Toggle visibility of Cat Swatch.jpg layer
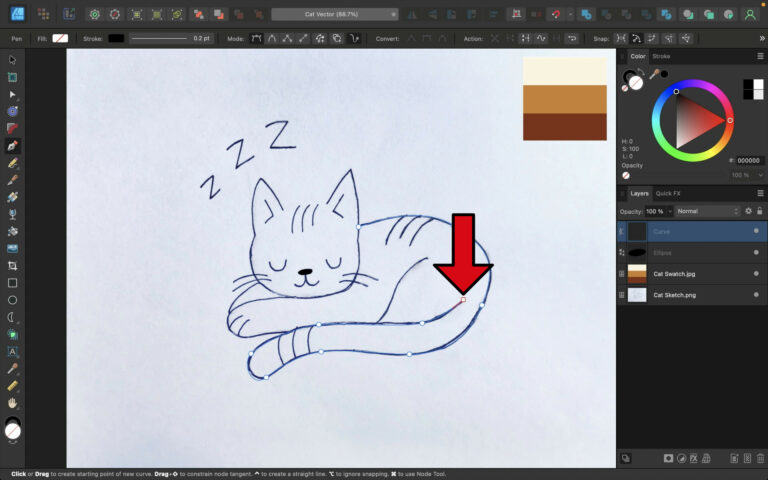 pos(756,273)
